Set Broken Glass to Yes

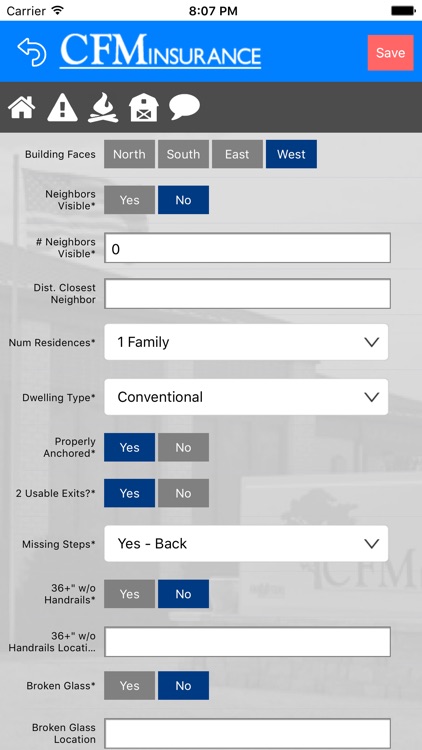click(129, 685)
